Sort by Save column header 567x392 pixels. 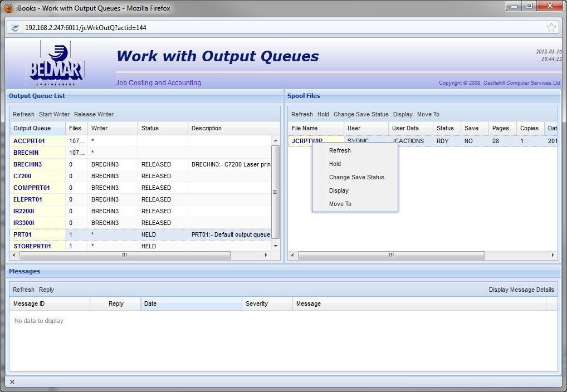click(475, 129)
